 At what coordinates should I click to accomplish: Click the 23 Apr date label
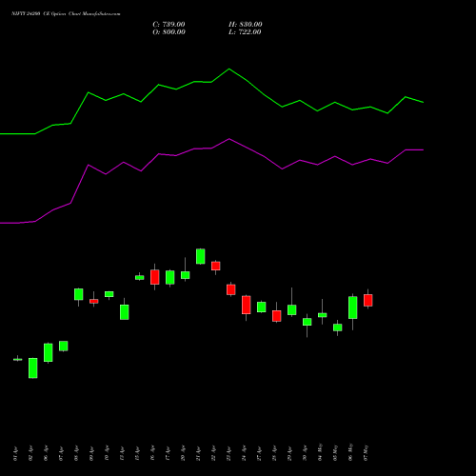pyautogui.click(x=228, y=454)
